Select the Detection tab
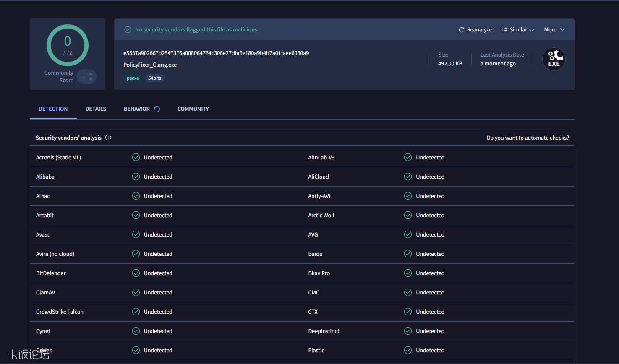 pos(53,109)
